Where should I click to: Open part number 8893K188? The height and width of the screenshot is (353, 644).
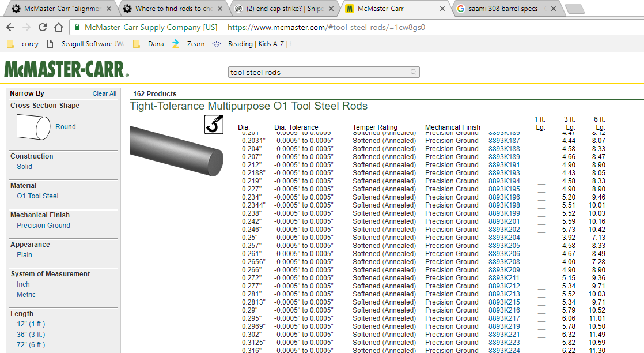(504, 149)
